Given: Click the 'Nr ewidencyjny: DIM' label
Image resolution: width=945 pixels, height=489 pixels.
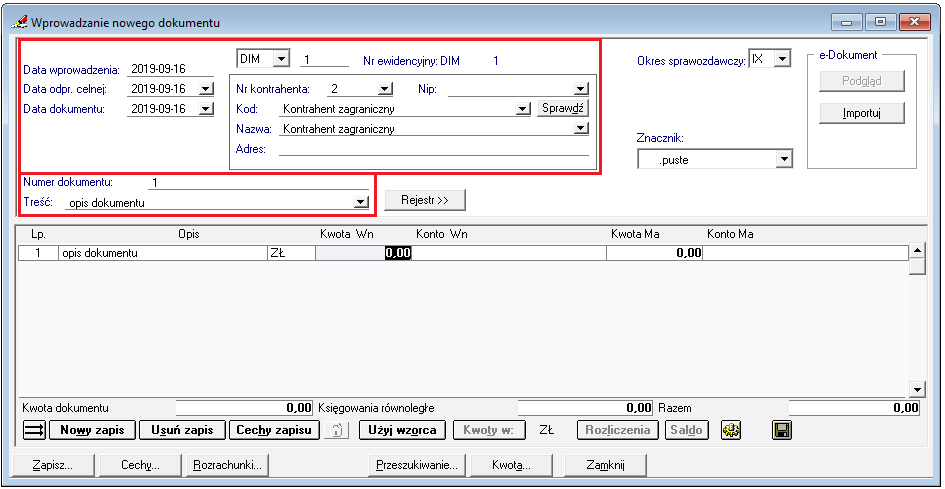Looking at the screenshot, I should pos(411,61).
